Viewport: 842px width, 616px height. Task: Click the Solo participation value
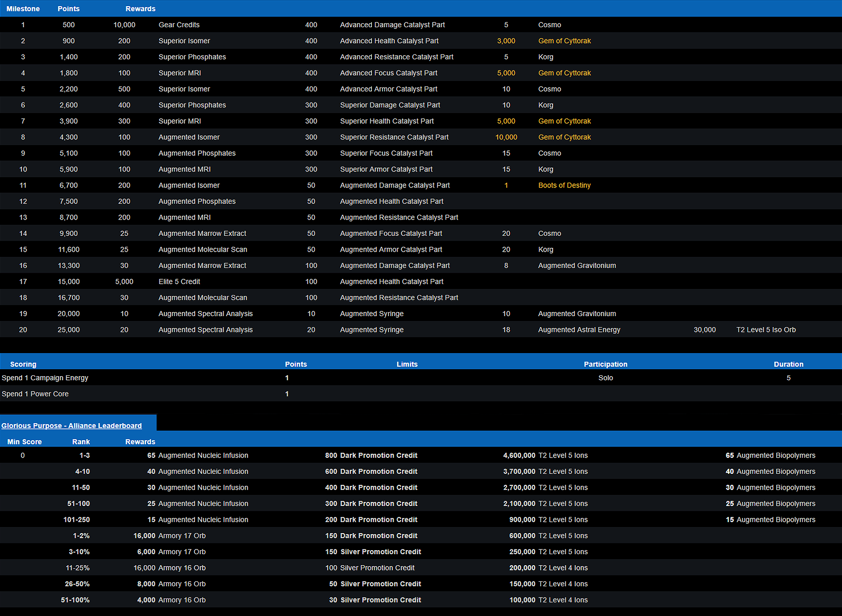click(x=605, y=378)
